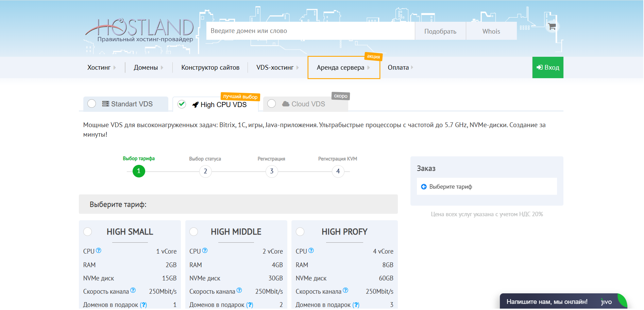Expand the Хостинг menu

point(101,68)
